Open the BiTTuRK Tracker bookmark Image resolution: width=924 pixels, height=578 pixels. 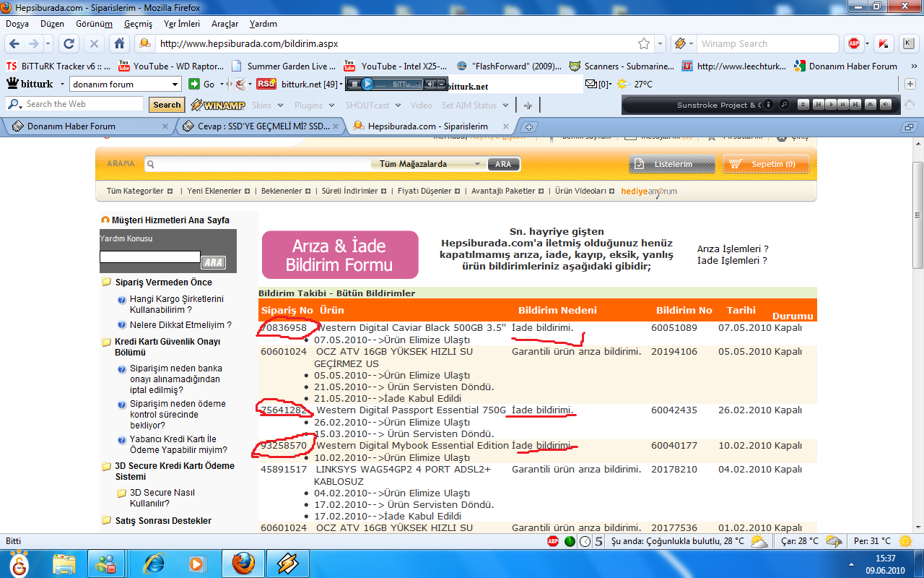coord(58,66)
